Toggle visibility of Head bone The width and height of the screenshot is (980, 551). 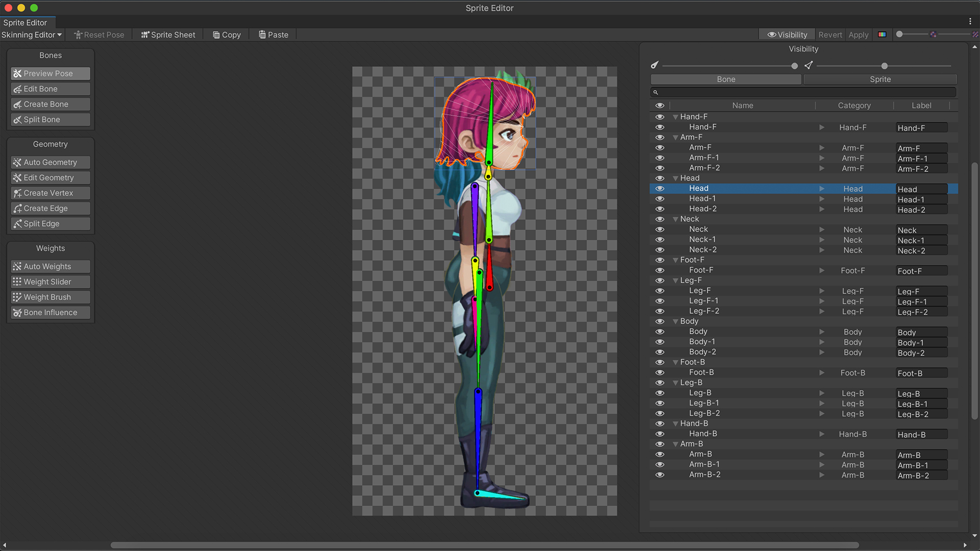(659, 188)
